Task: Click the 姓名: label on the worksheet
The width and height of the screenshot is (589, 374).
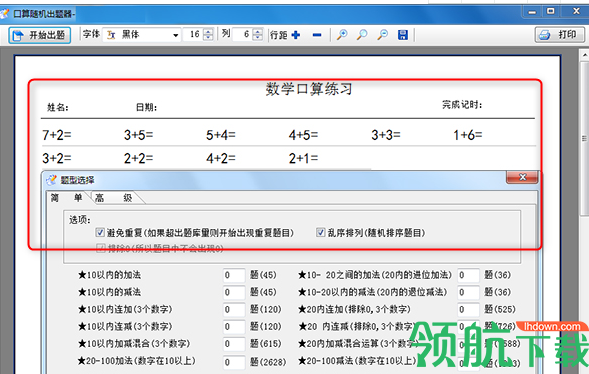Action: 57,108
